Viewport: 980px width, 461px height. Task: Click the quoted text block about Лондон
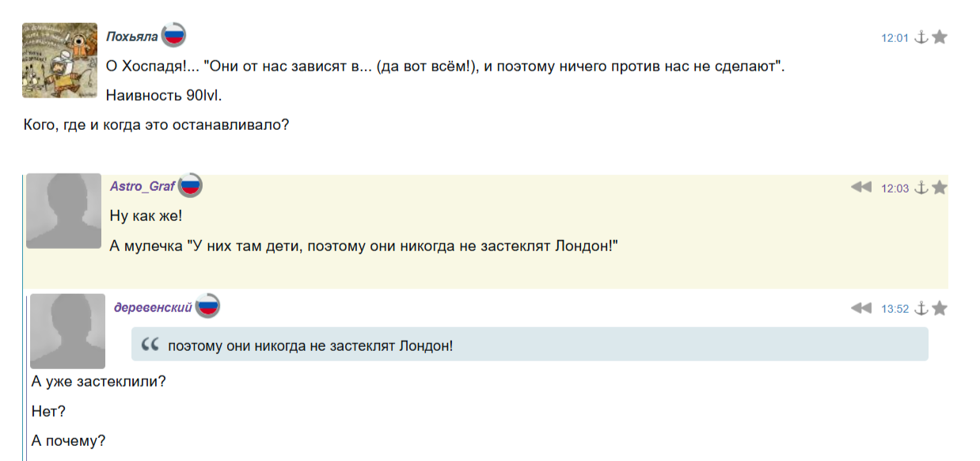click(529, 345)
